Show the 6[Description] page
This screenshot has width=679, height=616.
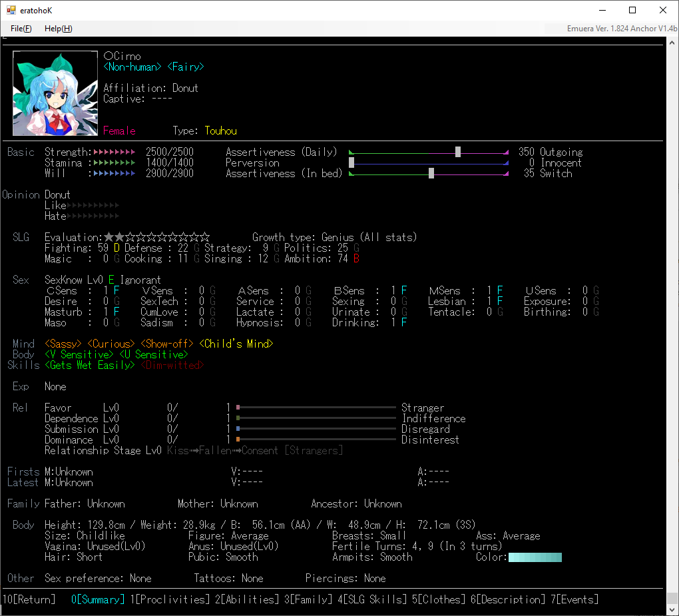pos(508,599)
